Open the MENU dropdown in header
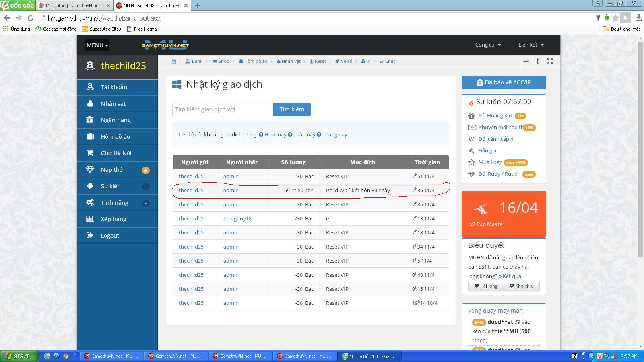Image resolution: width=644 pixels, height=362 pixels. pyautogui.click(x=97, y=45)
